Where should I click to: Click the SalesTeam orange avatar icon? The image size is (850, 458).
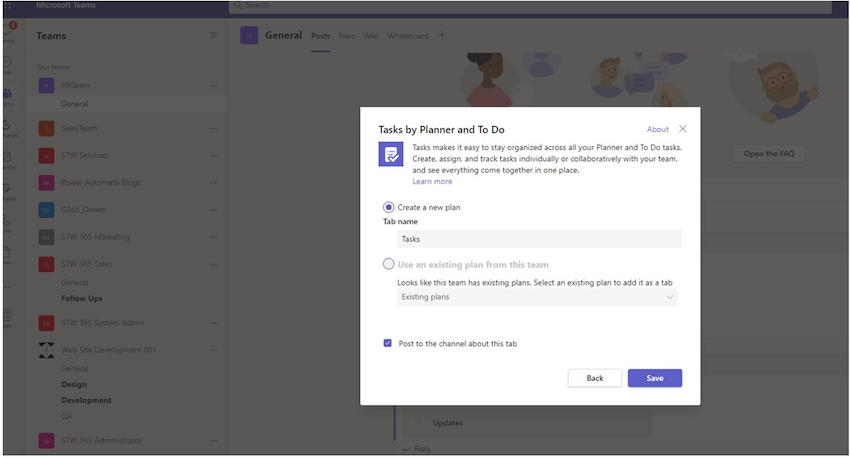click(46, 128)
